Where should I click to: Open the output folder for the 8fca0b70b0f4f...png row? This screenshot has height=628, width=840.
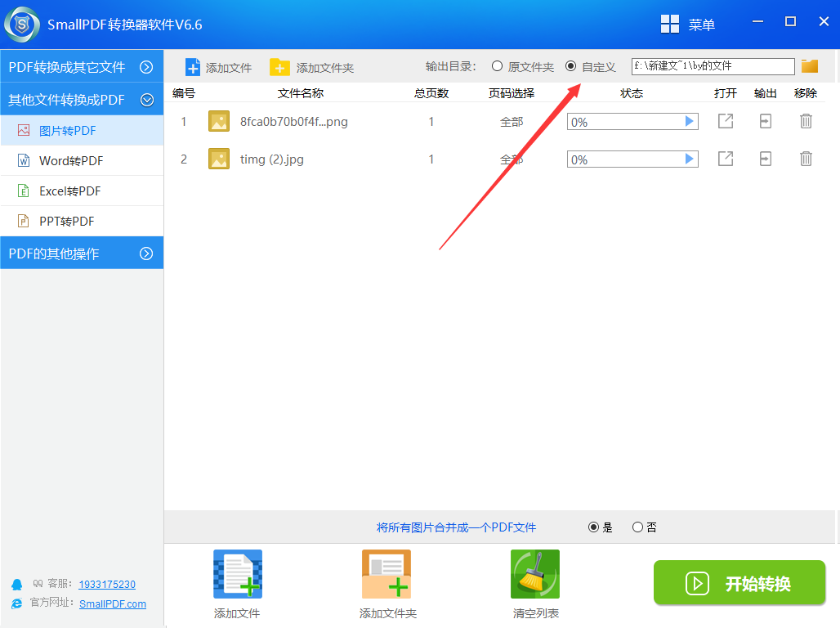coord(766,121)
